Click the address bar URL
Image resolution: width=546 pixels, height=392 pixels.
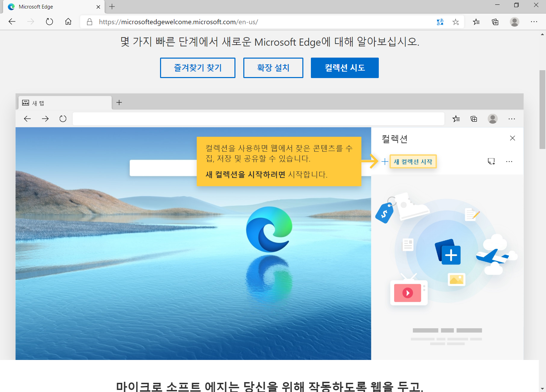178,22
